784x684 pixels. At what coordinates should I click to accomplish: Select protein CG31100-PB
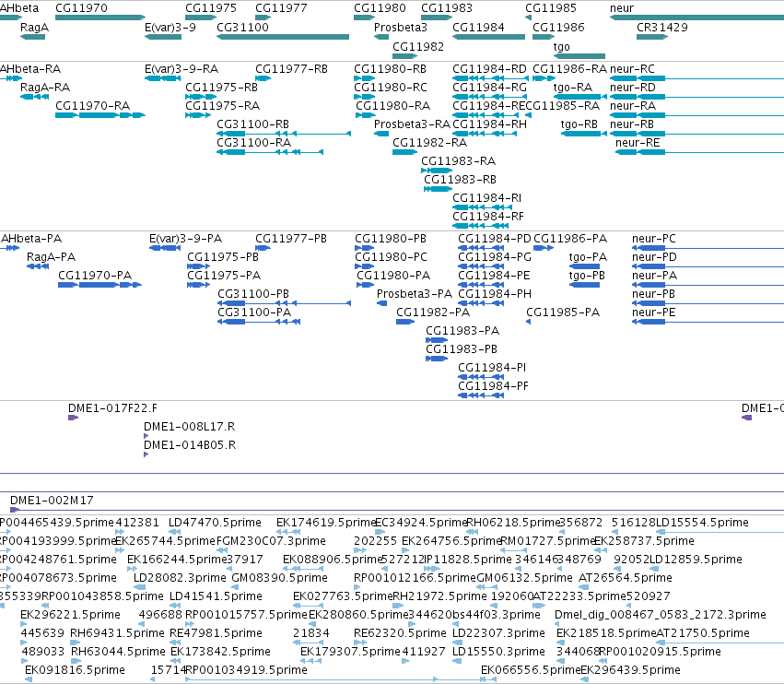(284, 303)
